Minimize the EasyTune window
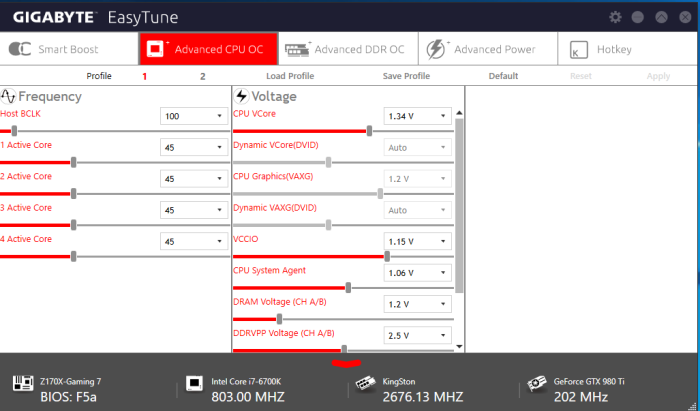Screen dimensions: 700x411 point(638,17)
